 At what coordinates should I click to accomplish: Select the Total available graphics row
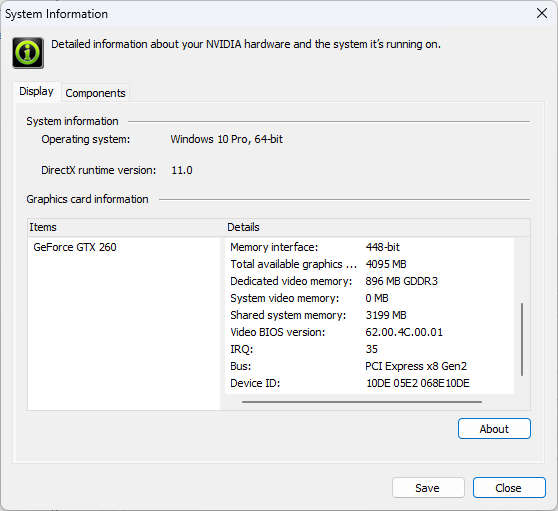pyautogui.click(x=369, y=264)
